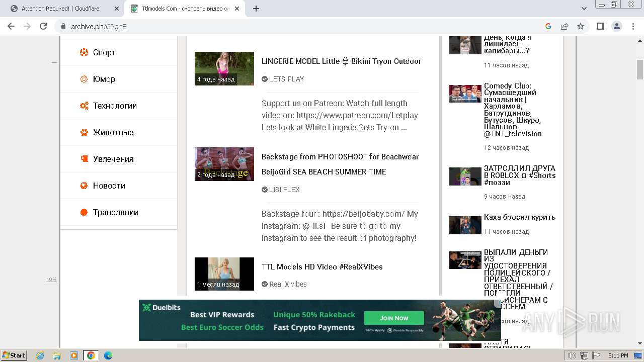Image resolution: width=644 pixels, height=362 pixels.
Task: Open the Каха бросил курить thumbnail
Action: click(465, 225)
